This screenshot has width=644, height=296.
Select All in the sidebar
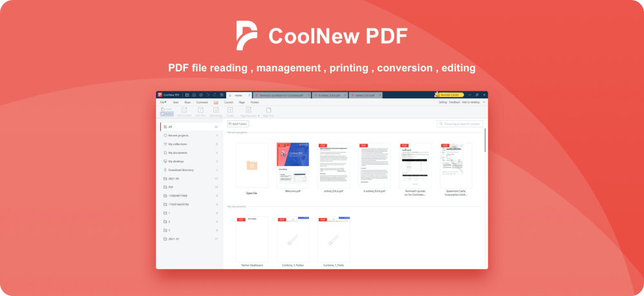click(x=191, y=127)
